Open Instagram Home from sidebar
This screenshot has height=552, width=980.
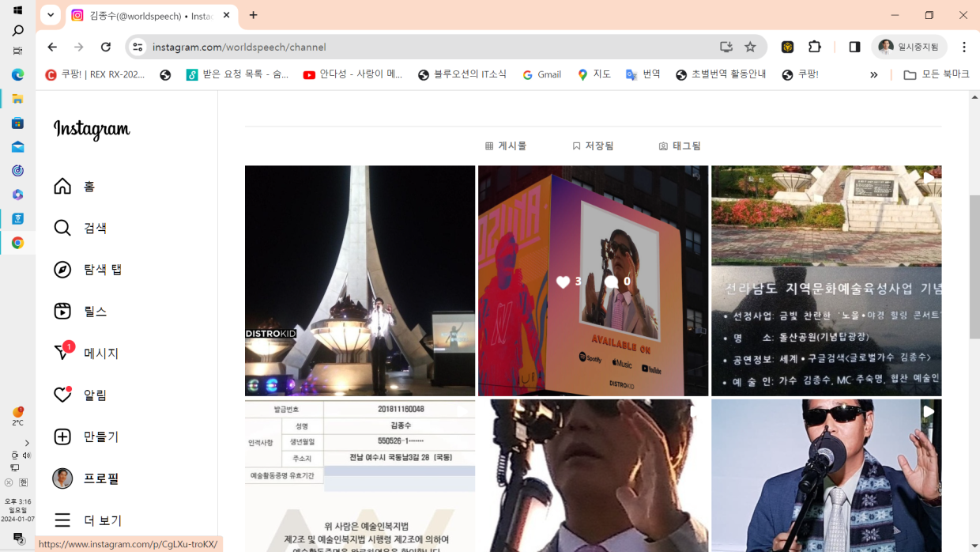[74, 187]
